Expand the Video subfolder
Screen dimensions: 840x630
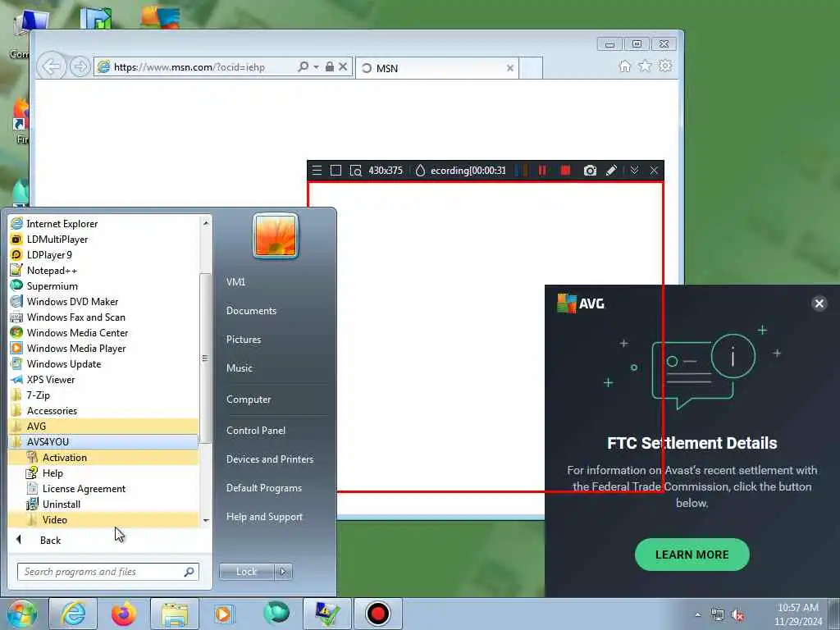coord(103,519)
